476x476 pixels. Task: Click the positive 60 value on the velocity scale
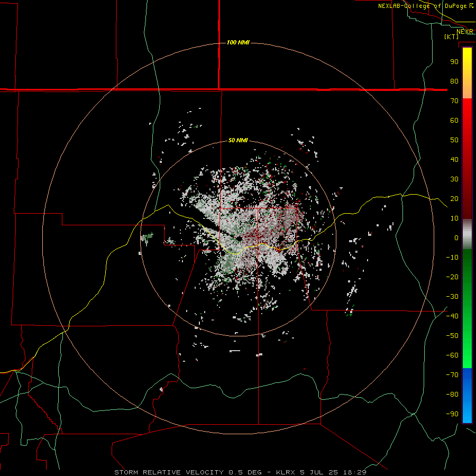(454, 120)
